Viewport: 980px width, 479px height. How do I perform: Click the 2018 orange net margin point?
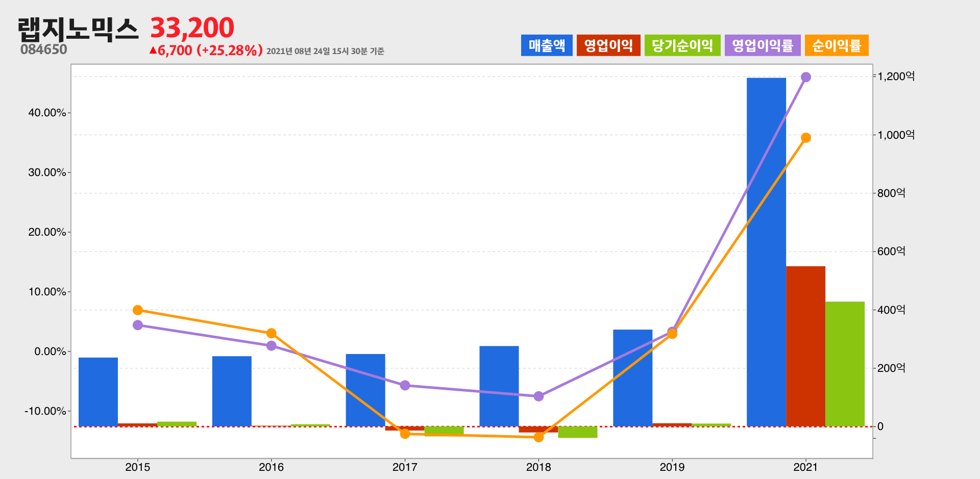click(x=538, y=437)
